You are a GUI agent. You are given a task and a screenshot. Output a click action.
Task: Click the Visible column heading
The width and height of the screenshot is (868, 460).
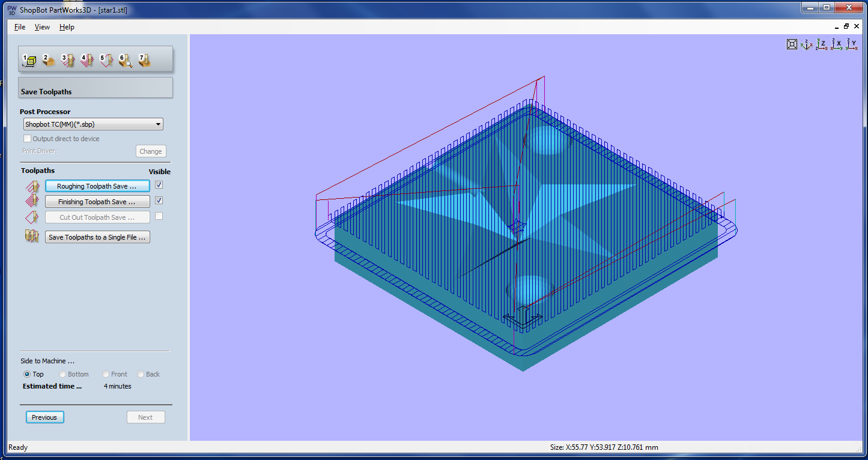pos(159,171)
